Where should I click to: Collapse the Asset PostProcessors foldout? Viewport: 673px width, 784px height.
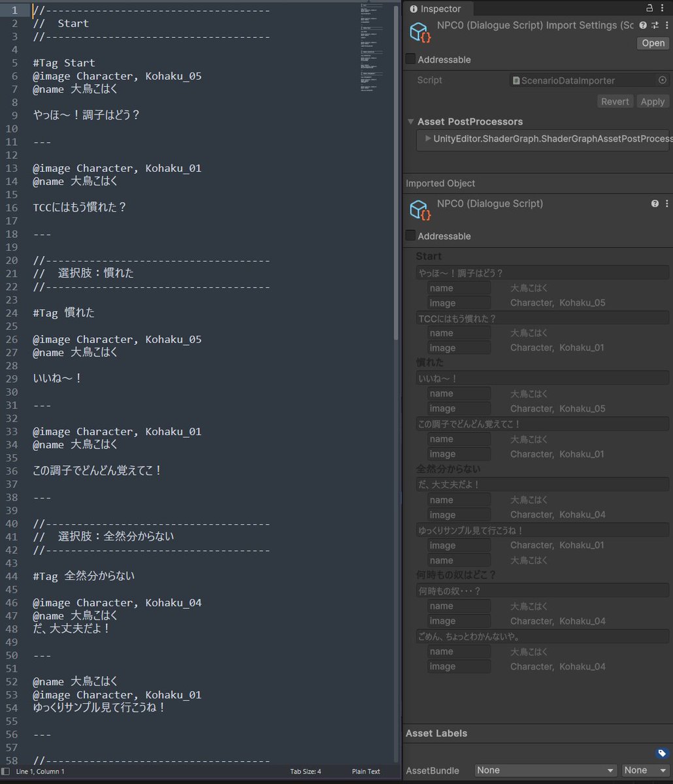(x=410, y=122)
